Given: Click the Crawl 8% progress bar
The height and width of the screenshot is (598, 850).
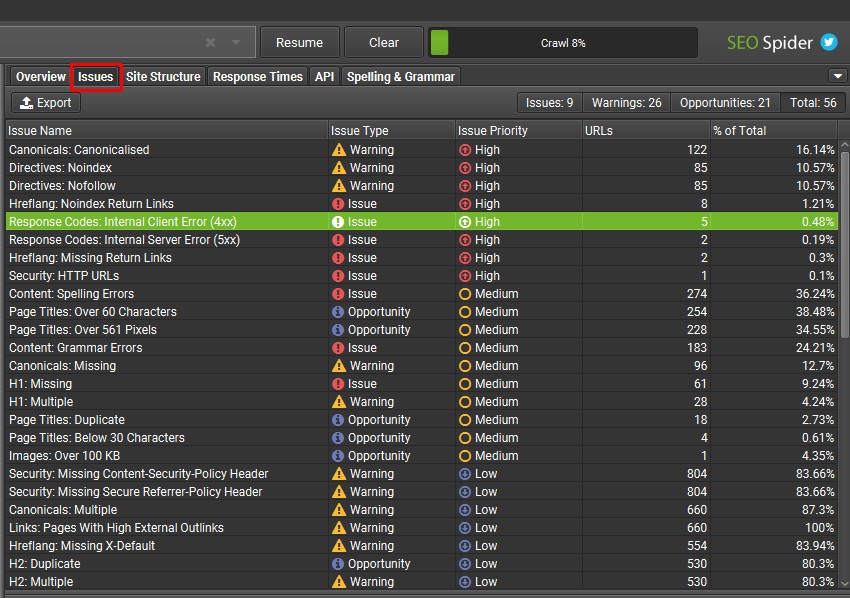Looking at the screenshot, I should (563, 43).
